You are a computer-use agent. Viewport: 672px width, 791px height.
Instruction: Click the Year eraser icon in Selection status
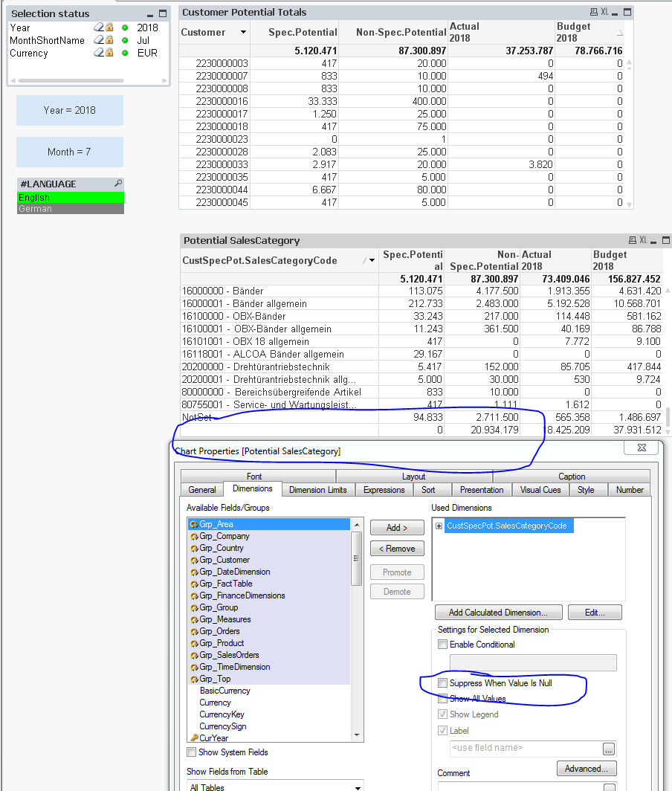[x=98, y=28]
